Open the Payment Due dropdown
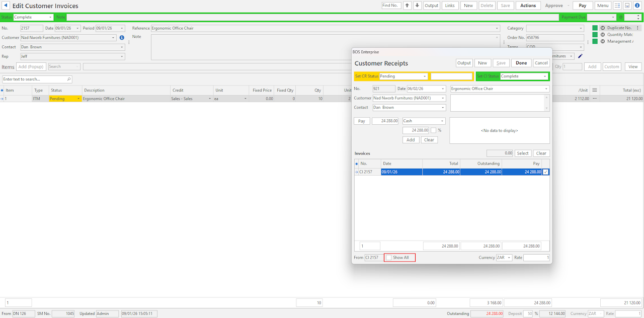The image size is (644, 318). coord(613,18)
